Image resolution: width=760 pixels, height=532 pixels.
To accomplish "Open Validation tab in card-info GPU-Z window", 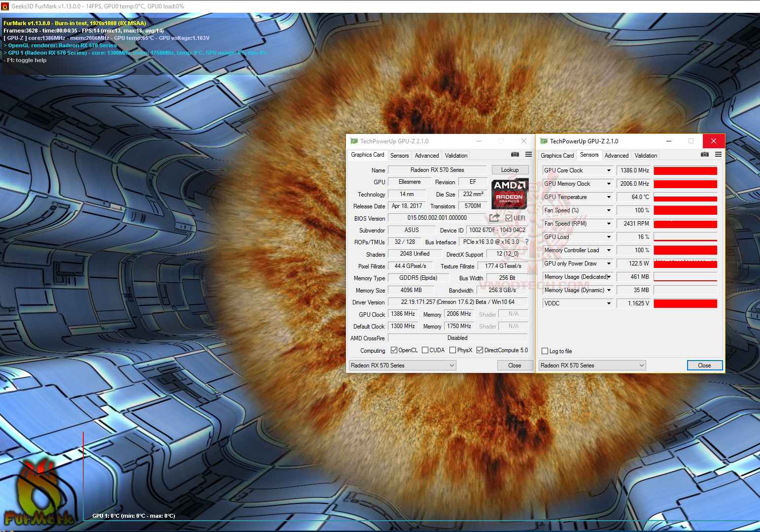I will tap(456, 156).
